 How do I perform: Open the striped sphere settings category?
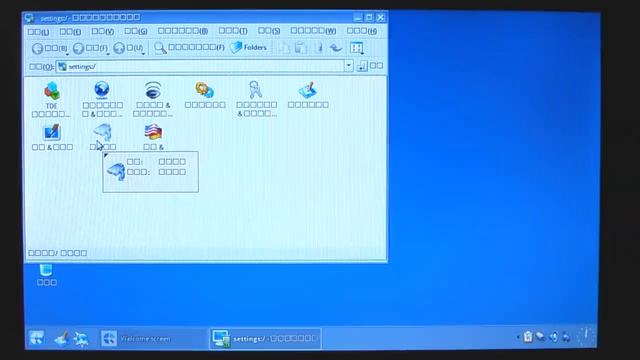(153, 99)
